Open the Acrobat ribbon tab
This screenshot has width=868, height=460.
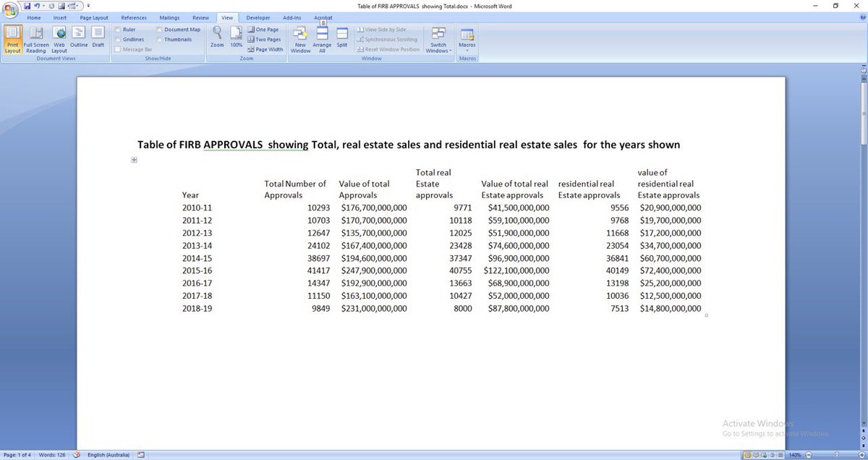[x=323, y=17]
